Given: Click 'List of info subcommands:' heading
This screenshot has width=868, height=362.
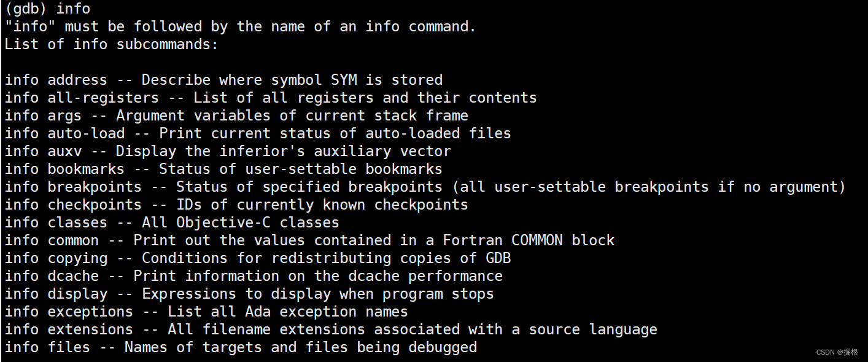Looking at the screenshot, I should pos(112,44).
